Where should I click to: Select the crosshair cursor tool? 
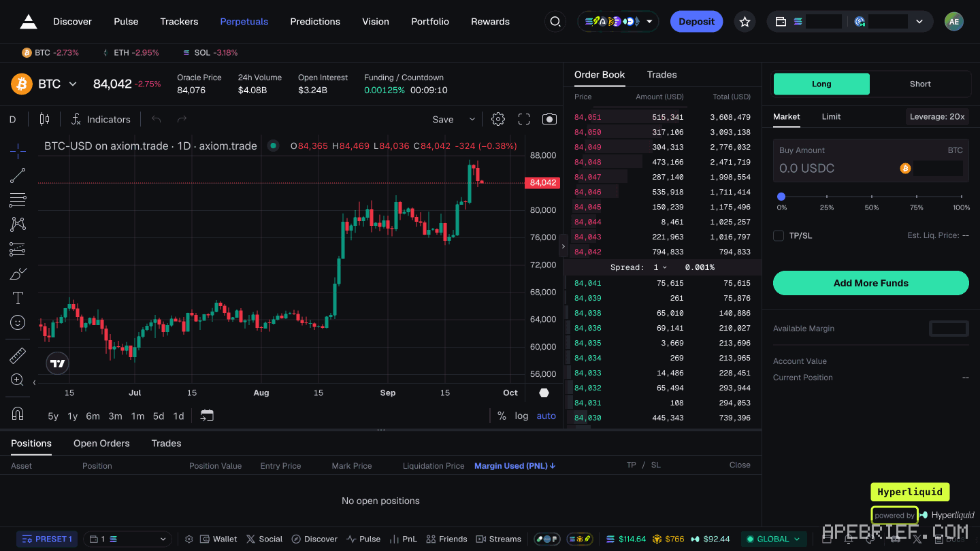(x=18, y=150)
